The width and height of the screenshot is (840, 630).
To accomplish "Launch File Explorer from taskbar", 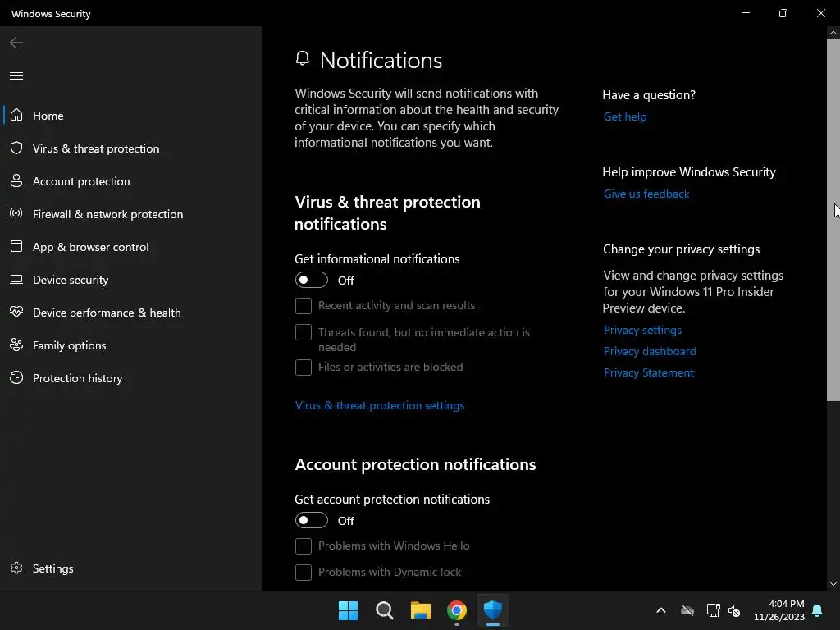I will tap(421, 610).
